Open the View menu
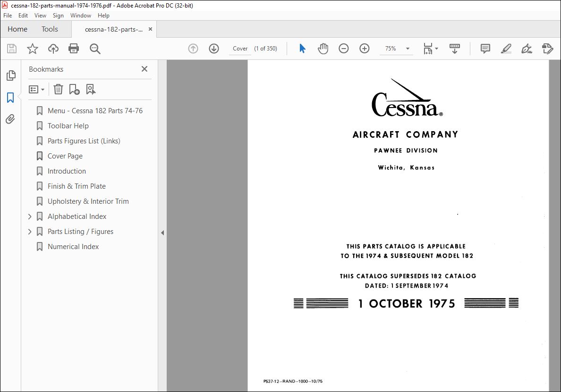Viewport: 561px width, 392px height. pos(40,16)
